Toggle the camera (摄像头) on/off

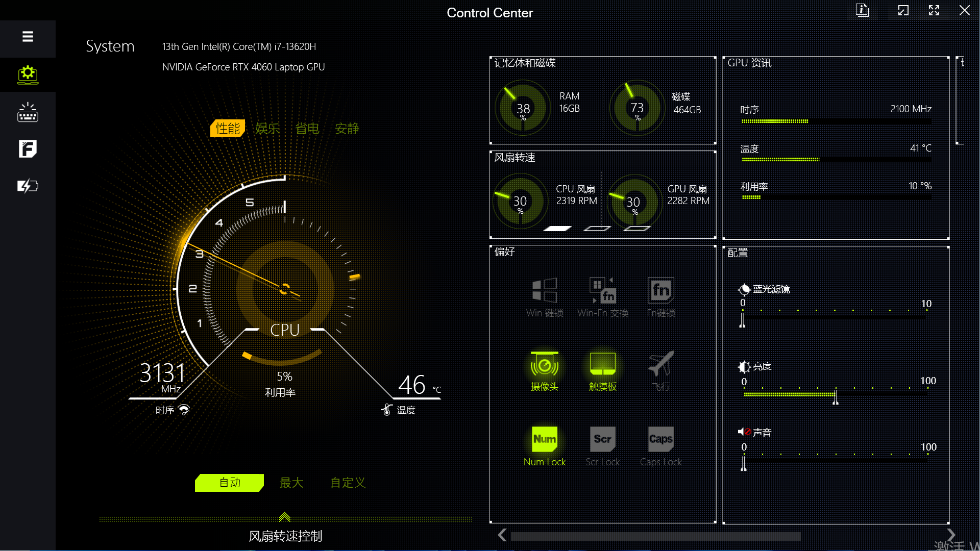coord(545,364)
